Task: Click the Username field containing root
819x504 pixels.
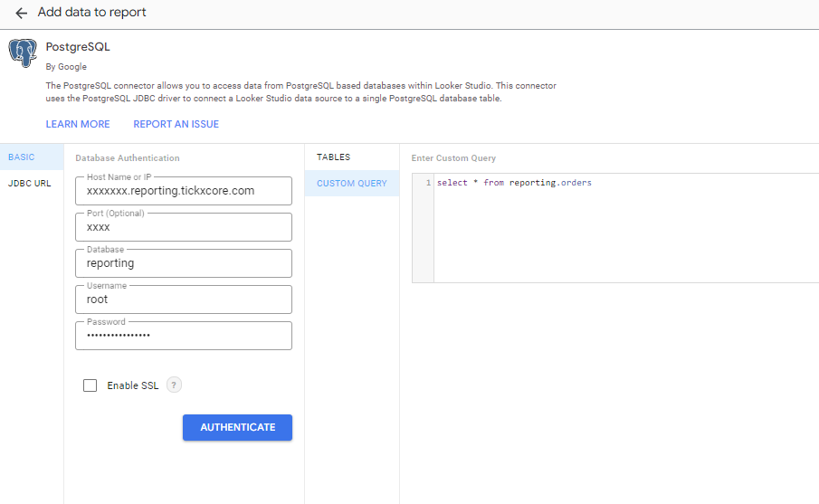Action: [184, 300]
